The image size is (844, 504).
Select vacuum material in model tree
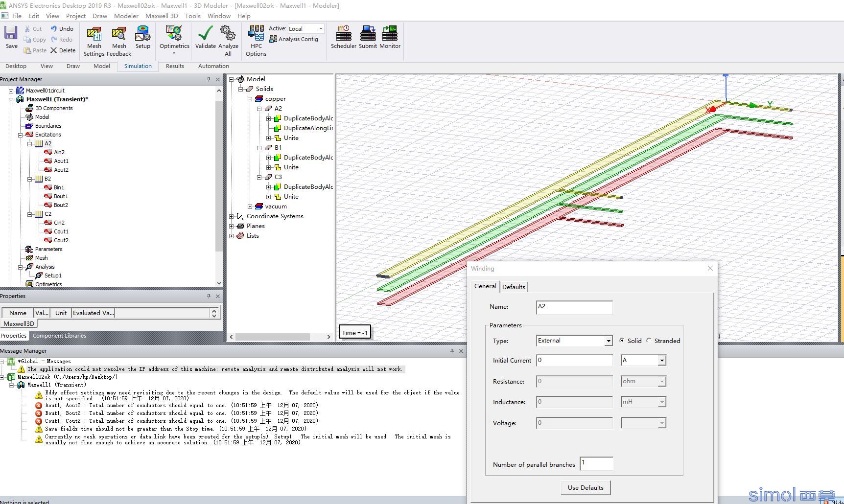pyautogui.click(x=276, y=206)
